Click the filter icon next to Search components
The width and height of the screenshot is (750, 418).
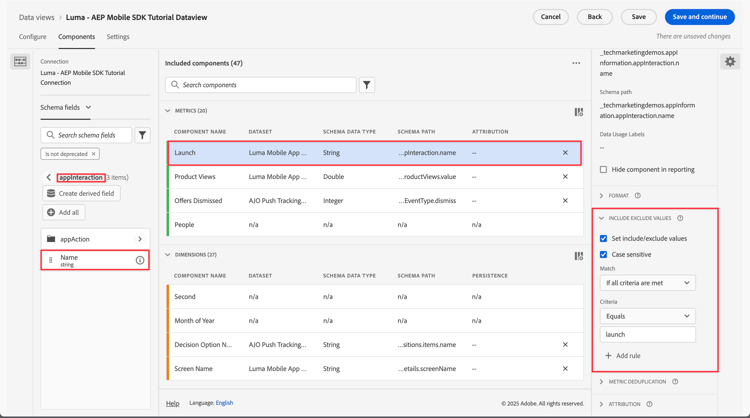pyautogui.click(x=367, y=85)
